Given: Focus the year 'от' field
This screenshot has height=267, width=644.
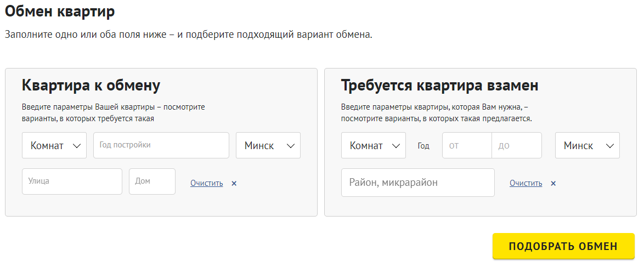Looking at the screenshot, I should point(467,146).
